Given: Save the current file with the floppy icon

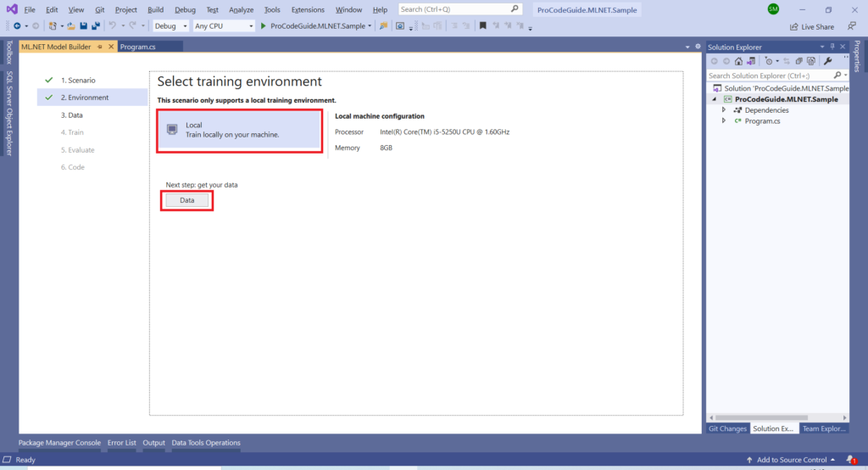Looking at the screenshot, I should [x=83, y=26].
